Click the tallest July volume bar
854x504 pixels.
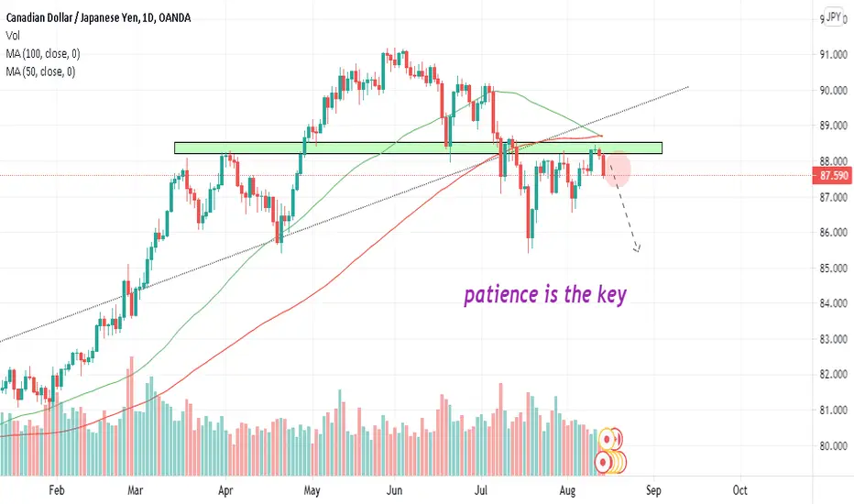point(500,430)
